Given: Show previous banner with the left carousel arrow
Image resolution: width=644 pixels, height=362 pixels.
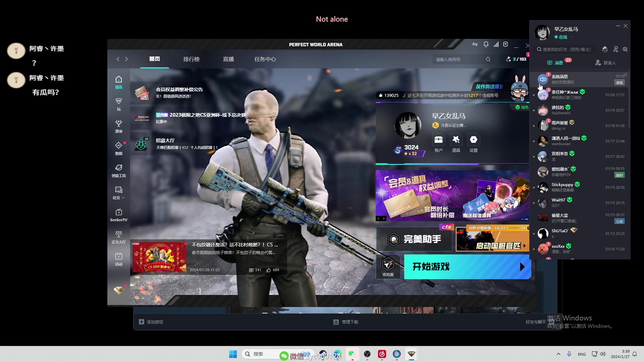Looking at the screenshot, I should coord(378,219).
